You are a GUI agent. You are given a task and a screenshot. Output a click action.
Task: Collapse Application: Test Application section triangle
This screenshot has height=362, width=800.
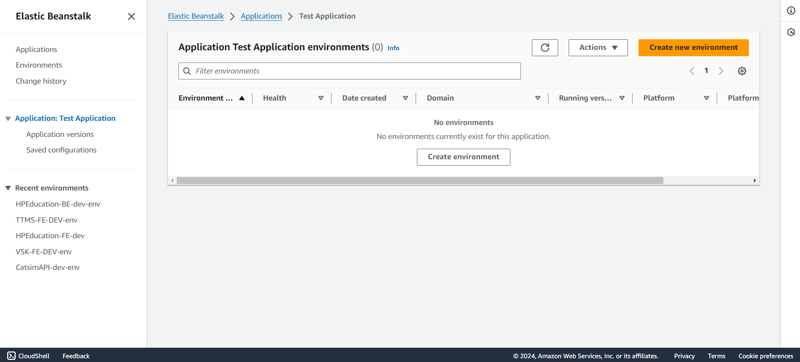pos(8,118)
